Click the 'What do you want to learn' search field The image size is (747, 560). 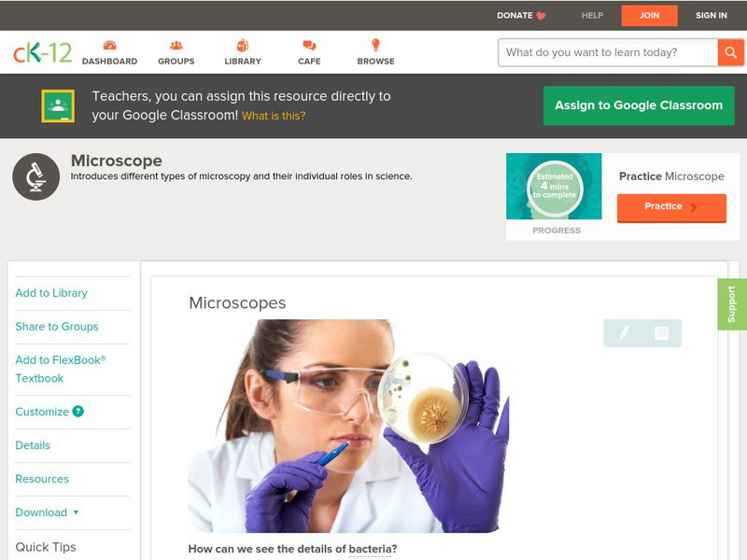[608, 52]
